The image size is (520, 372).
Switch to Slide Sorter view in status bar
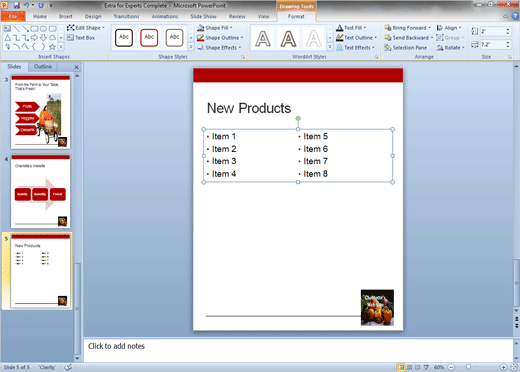coord(410,367)
